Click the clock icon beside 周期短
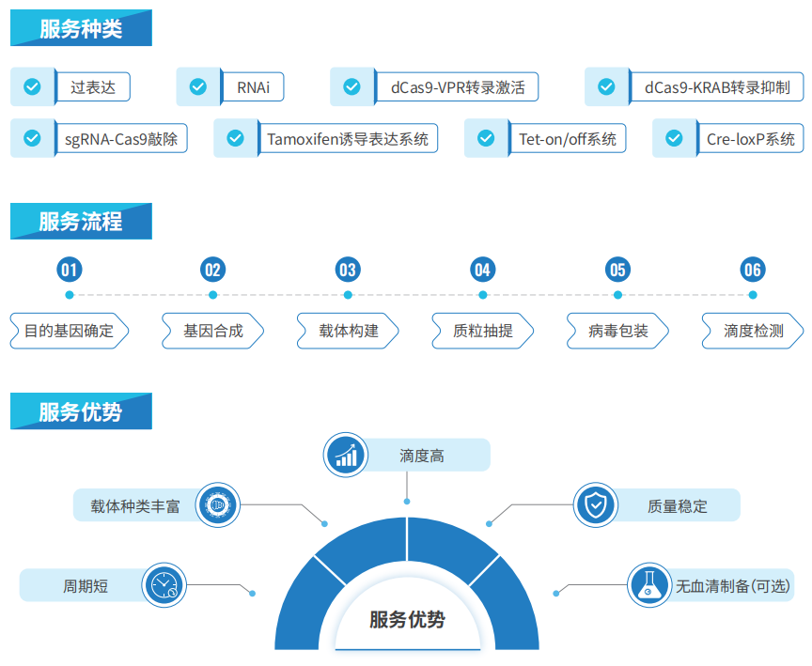Screen dimensions: 812x666 tap(163, 585)
